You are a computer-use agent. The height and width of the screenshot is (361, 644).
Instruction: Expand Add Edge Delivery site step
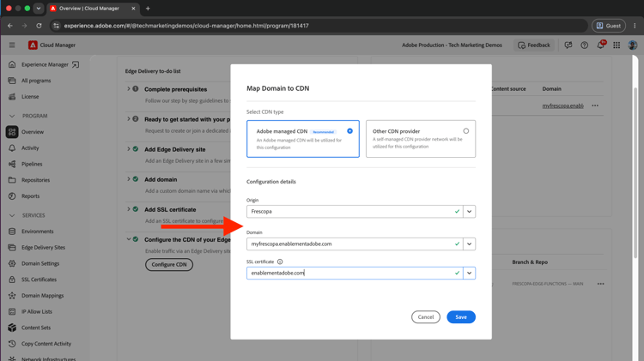[x=129, y=149]
